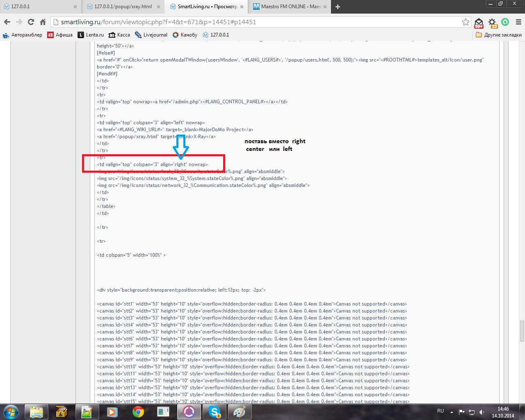Image resolution: width=525 pixels, height=420 pixels.
Task: Go to the browser home page
Action: (43, 22)
